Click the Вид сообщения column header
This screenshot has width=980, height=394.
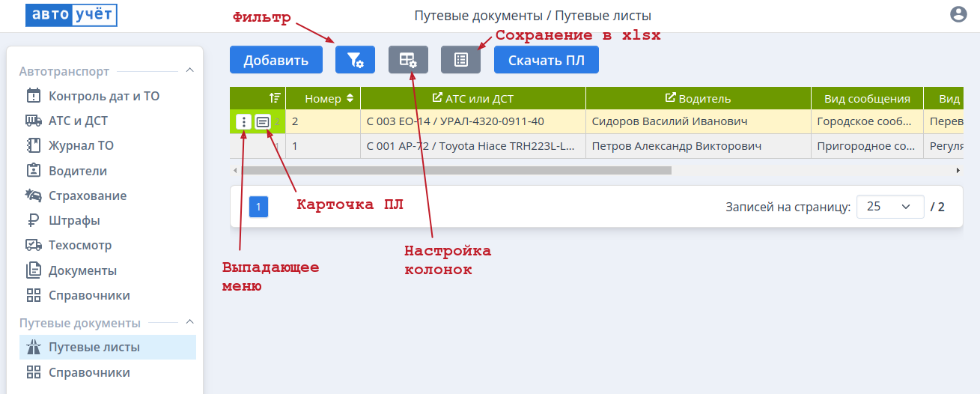(x=867, y=98)
